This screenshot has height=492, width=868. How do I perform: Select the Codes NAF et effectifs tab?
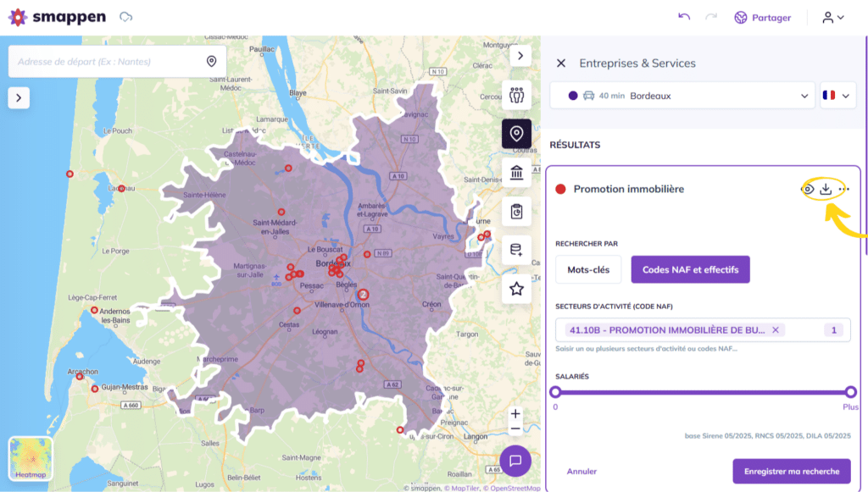pyautogui.click(x=690, y=270)
